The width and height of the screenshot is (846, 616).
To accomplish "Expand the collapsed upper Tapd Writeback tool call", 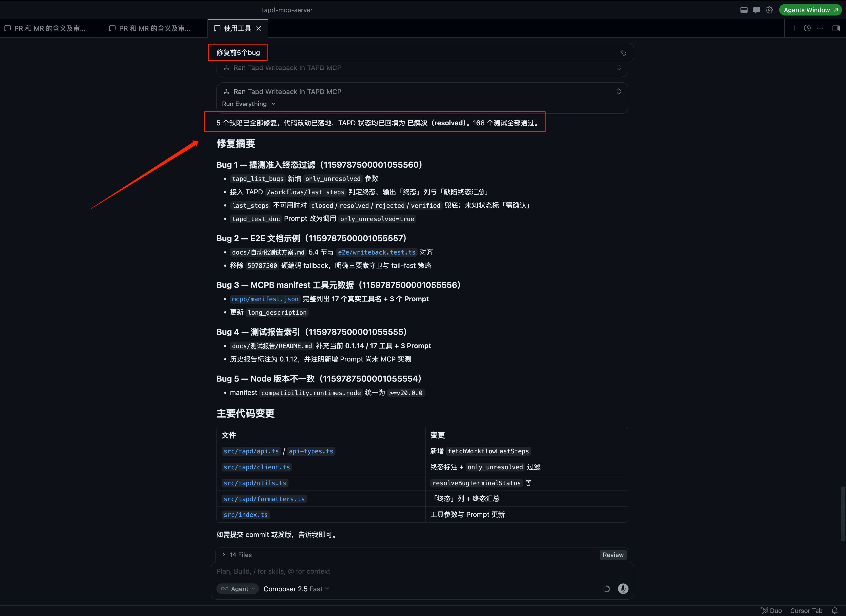I will pos(618,68).
